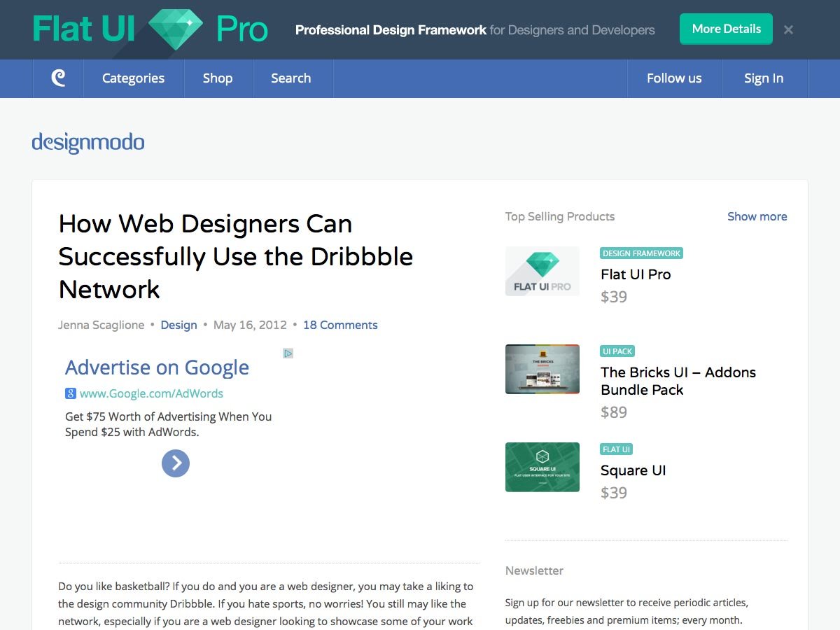
Task: Click Sign In in the navigation
Action: tap(764, 78)
